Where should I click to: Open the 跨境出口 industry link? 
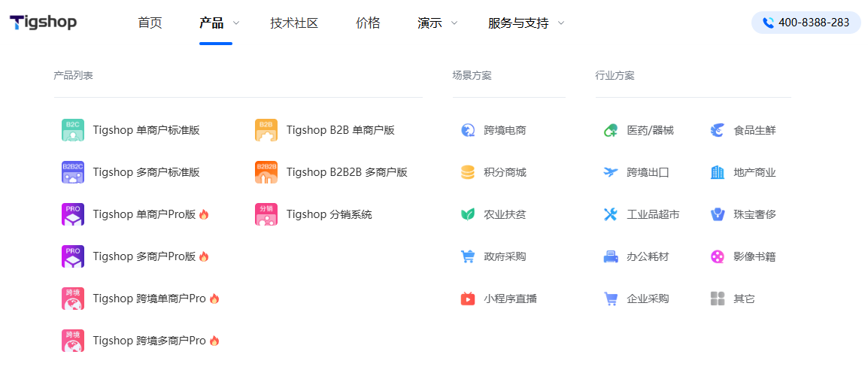[648, 172]
